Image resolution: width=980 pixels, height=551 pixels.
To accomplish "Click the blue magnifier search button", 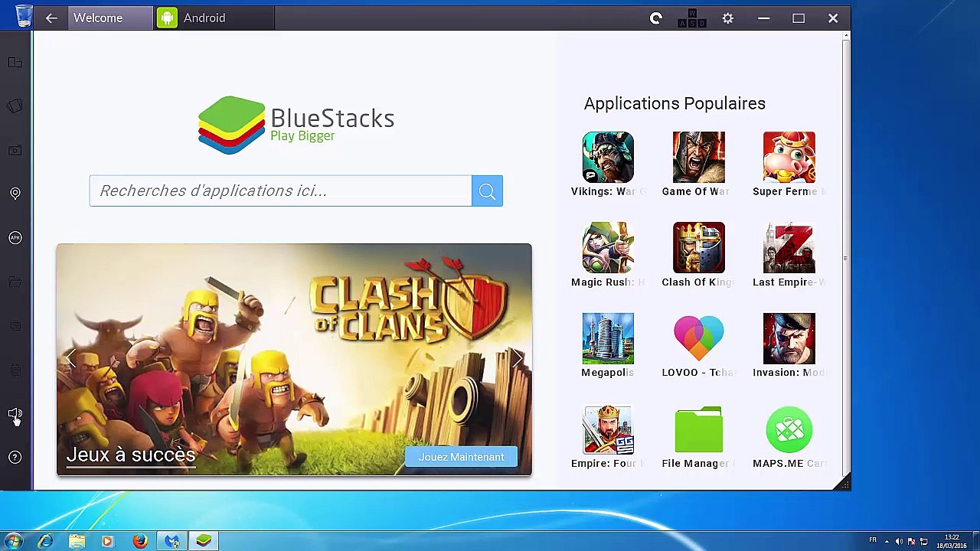I will [487, 191].
